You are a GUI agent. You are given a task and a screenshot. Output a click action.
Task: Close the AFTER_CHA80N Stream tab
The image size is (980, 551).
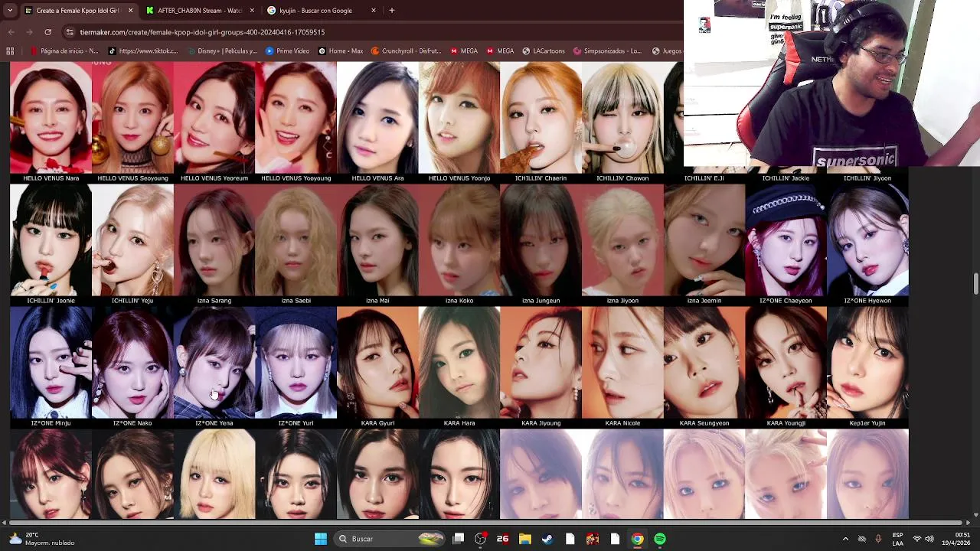tap(252, 11)
